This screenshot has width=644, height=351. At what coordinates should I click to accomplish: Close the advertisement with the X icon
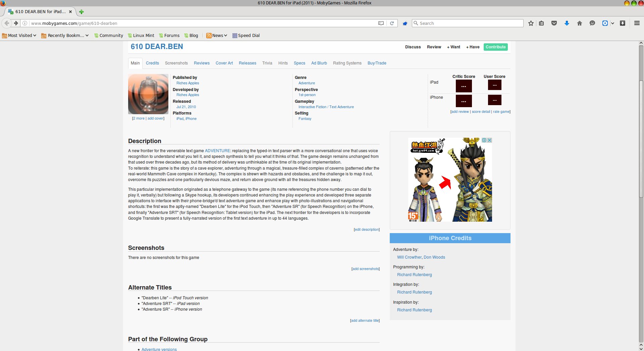coord(489,140)
